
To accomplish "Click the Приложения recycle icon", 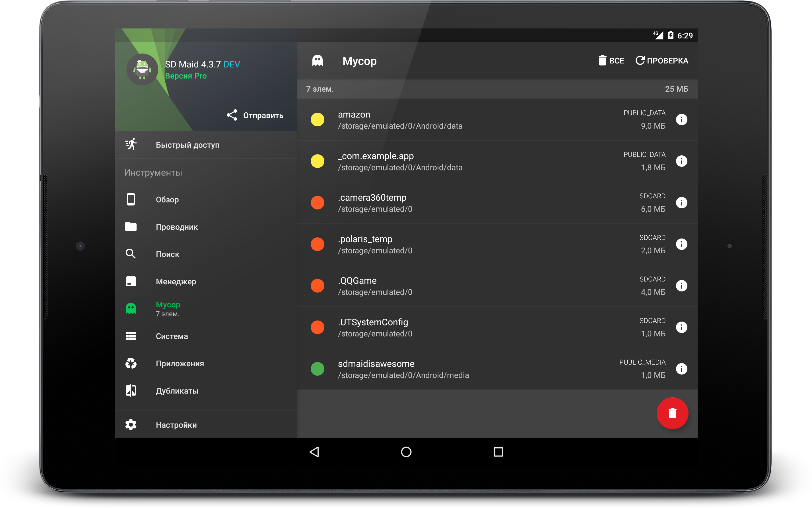I will click(x=131, y=363).
